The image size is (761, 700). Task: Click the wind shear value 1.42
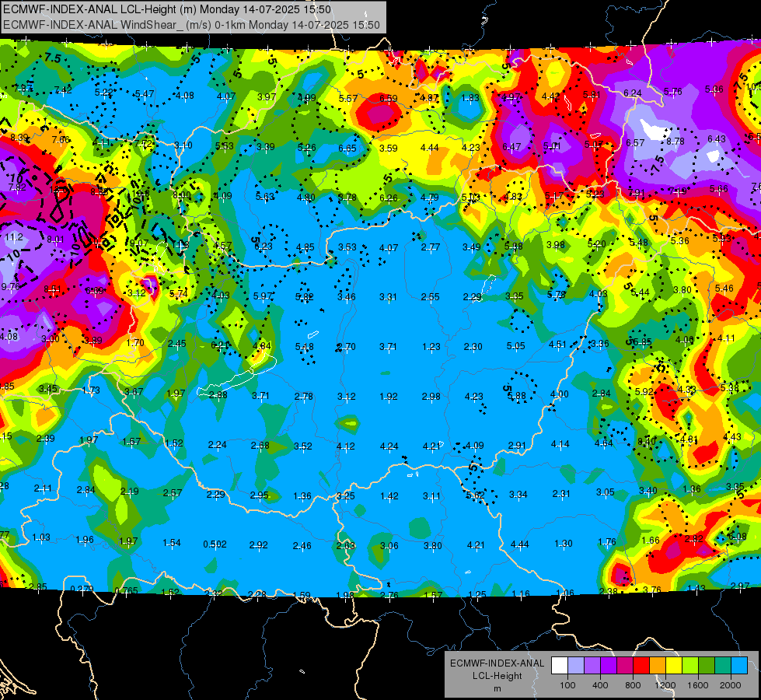click(x=389, y=496)
